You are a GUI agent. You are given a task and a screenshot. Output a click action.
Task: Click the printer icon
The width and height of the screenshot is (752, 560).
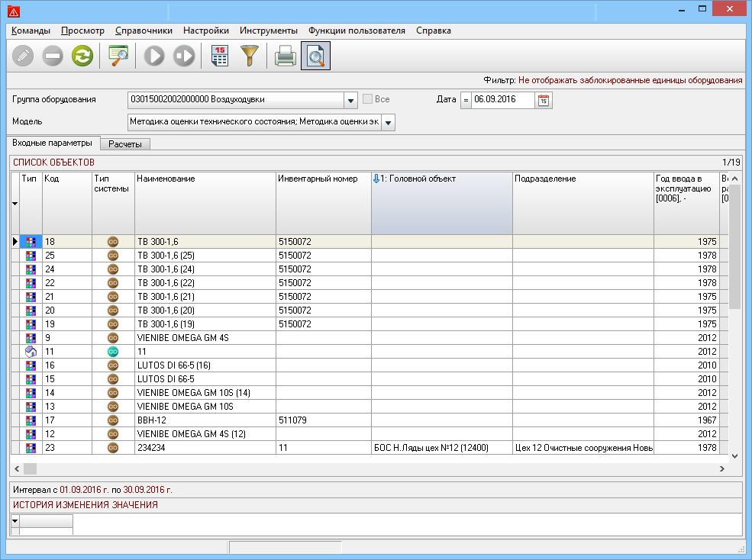pos(285,56)
